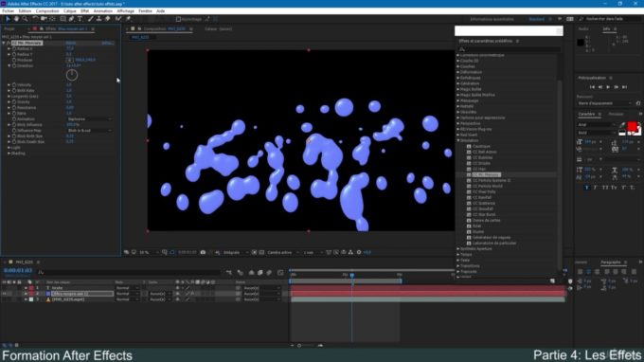Switch to the Paragraphe panel tab
This screenshot has height=362, width=644.
[x=610, y=262]
